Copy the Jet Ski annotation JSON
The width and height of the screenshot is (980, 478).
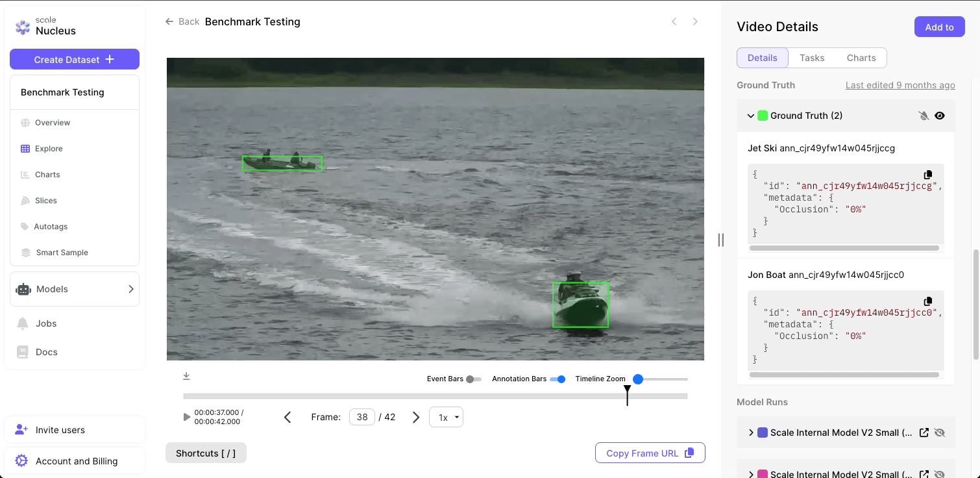[927, 174]
